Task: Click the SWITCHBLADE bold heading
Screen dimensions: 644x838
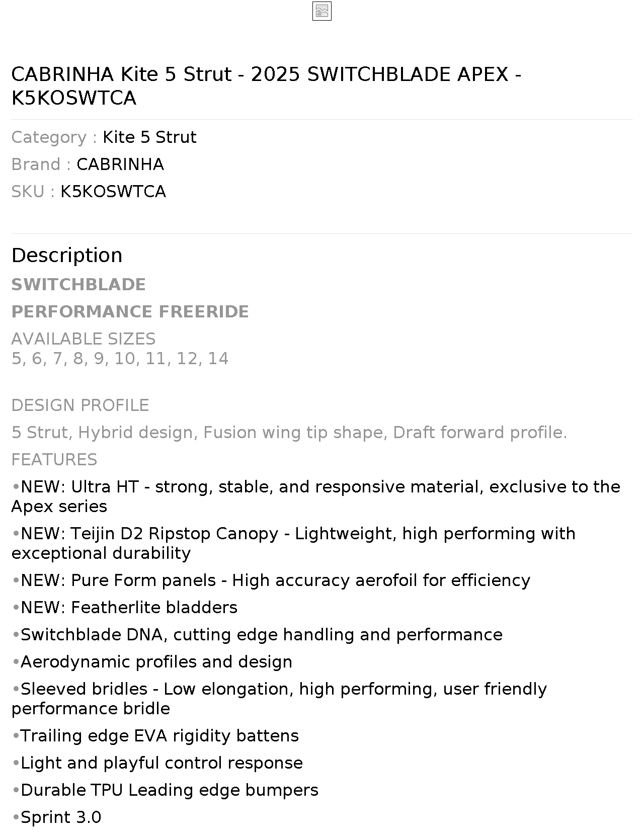Action: 78,285
